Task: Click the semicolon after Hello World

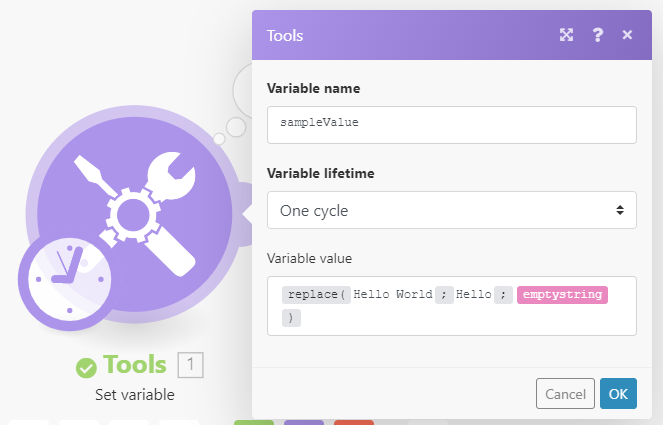Action: pos(444,295)
